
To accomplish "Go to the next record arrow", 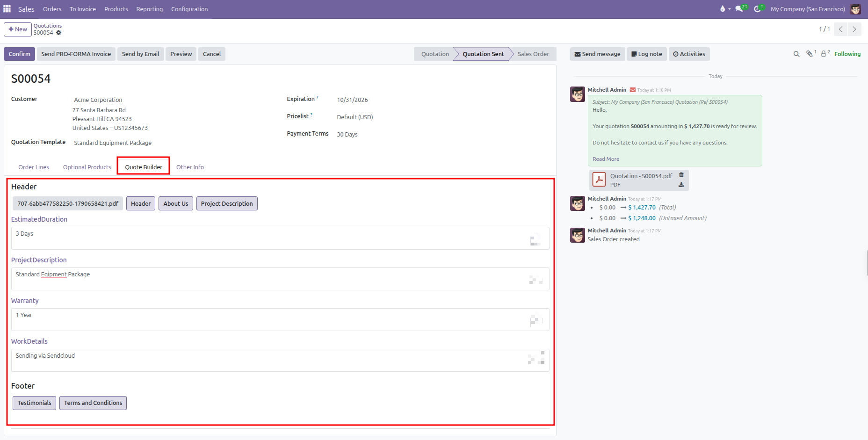I will [854, 29].
